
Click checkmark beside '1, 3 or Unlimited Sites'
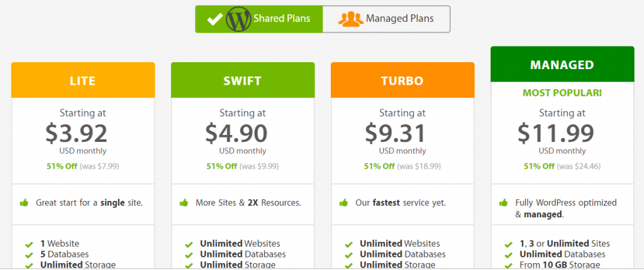pos(508,245)
